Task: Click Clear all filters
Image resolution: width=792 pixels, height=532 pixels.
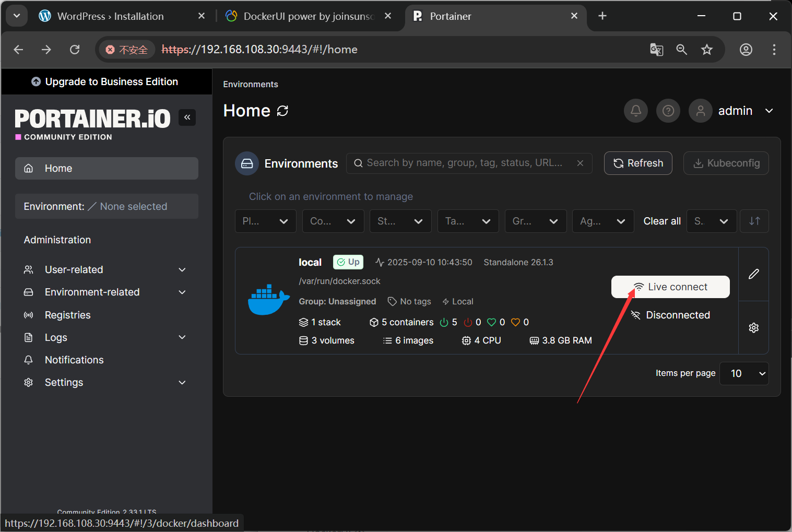Action: click(662, 221)
